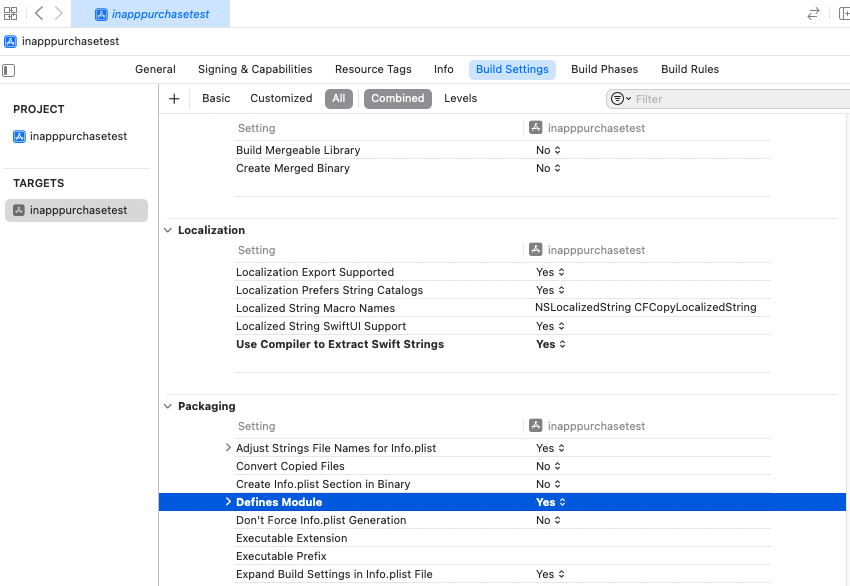
Task: Select the Basic settings filter
Action: coord(216,98)
